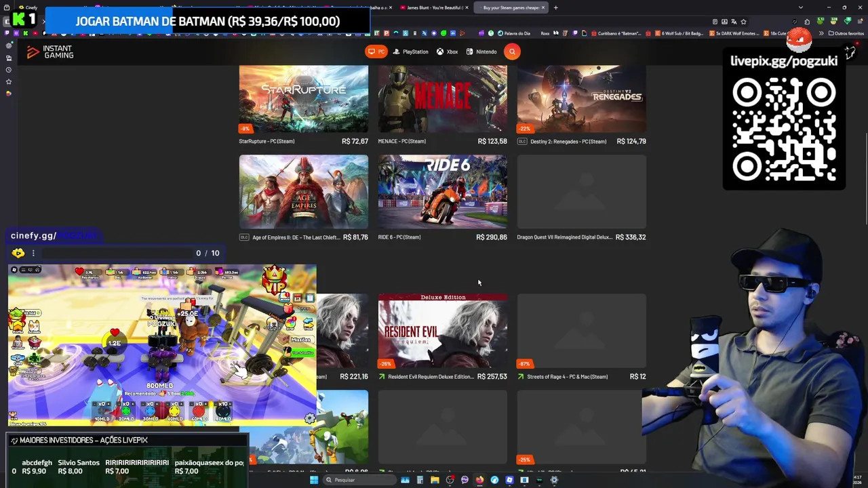Open the Instant Gaming logo home link
This screenshot has width=868, height=488.
click(50, 52)
